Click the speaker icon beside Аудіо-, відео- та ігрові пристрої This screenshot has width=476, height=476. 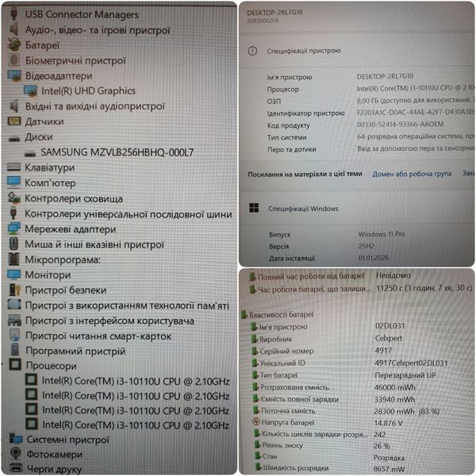pos(14,29)
